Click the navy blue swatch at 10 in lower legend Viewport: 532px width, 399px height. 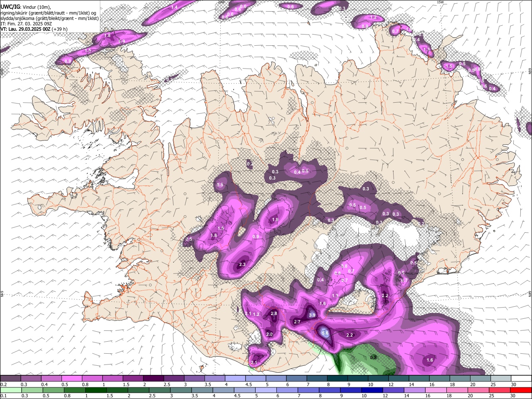(x=371, y=390)
